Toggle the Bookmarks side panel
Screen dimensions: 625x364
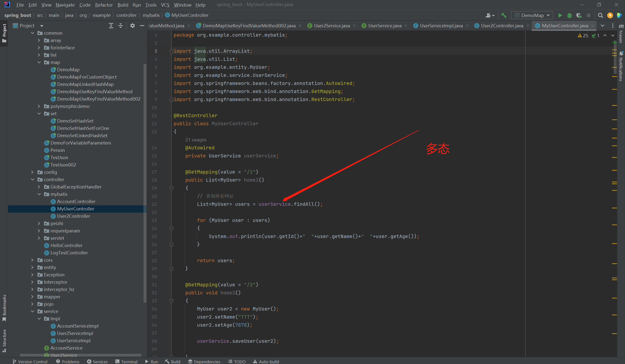pyautogui.click(x=4, y=307)
